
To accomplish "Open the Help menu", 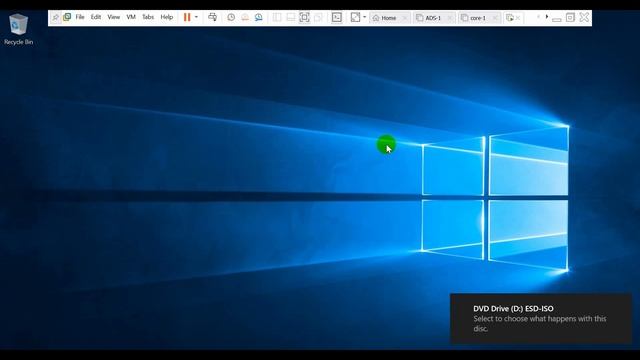I will 167,17.
